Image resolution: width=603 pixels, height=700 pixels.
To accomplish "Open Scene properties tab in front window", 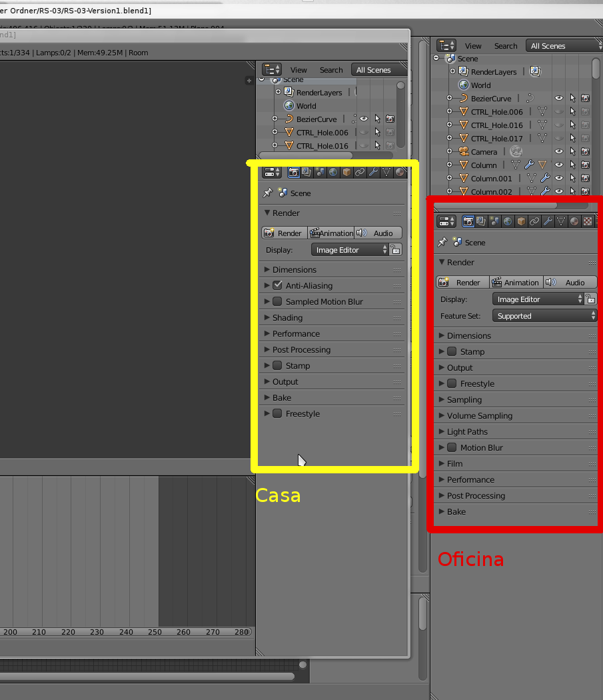I will tap(320, 172).
